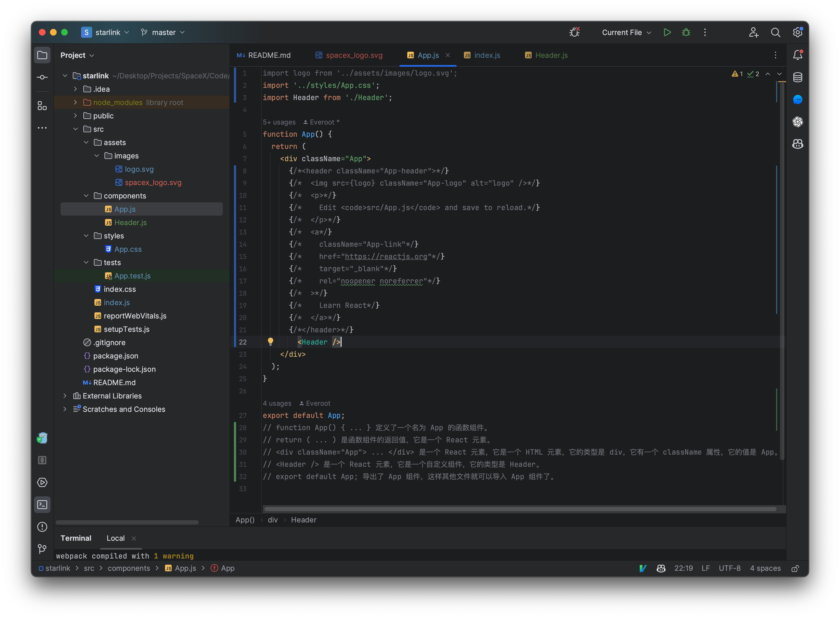Open the Current File run configuration dropdown
This screenshot has width=840, height=618.
pyautogui.click(x=626, y=32)
